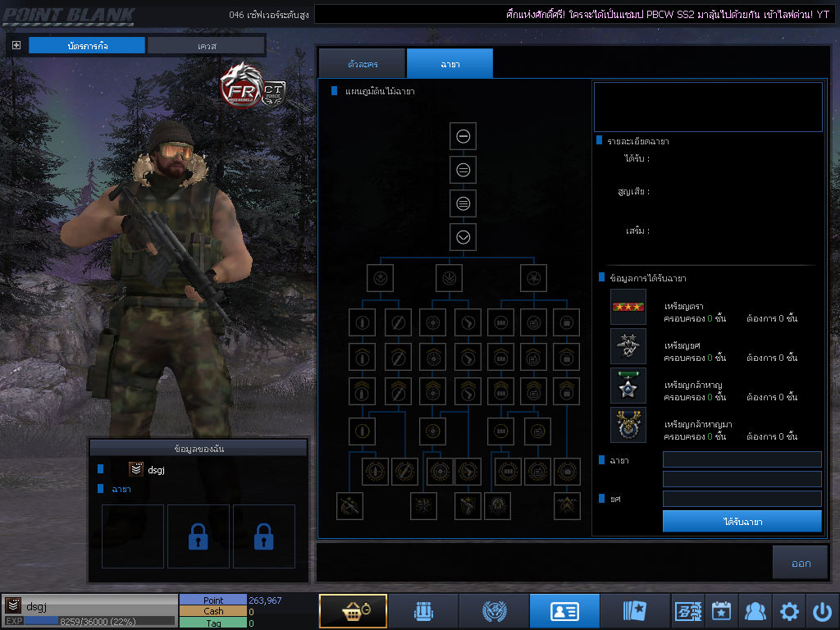840x630 pixels.
Task: Click the second ฉายา text field
Action: (742, 479)
